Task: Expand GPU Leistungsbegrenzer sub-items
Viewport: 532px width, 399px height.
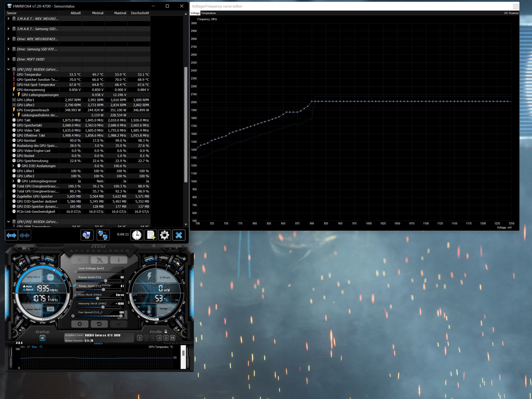Action: click(13, 181)
